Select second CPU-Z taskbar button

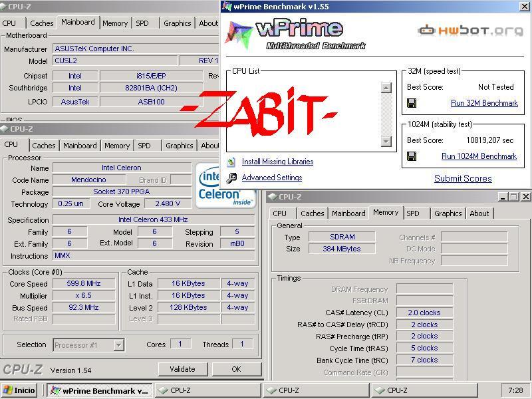pyautogui.click(x=317, y=390)
